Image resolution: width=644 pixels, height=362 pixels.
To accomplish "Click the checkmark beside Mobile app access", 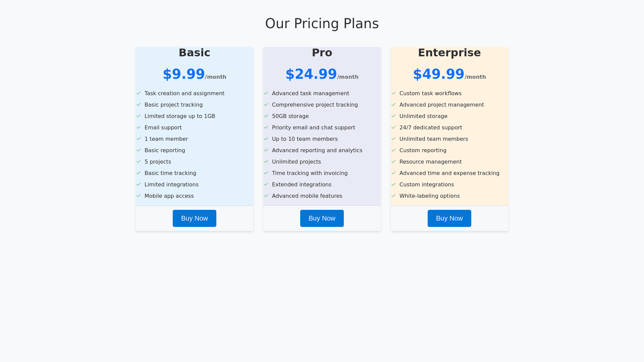I will point(139,196).
